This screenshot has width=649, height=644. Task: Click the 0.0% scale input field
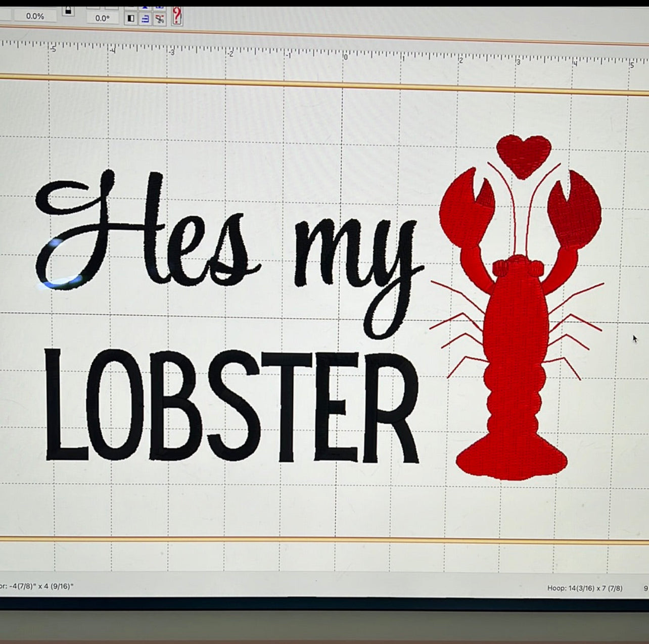coord(35,16)
